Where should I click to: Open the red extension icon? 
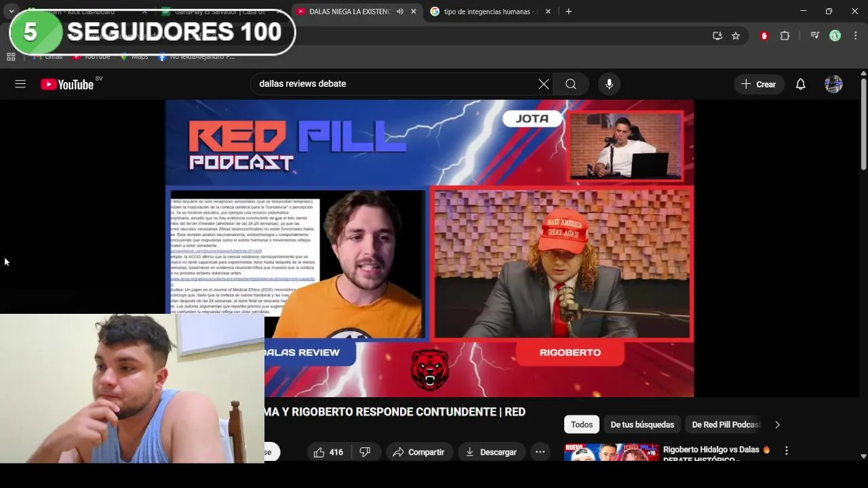[764, 36]
